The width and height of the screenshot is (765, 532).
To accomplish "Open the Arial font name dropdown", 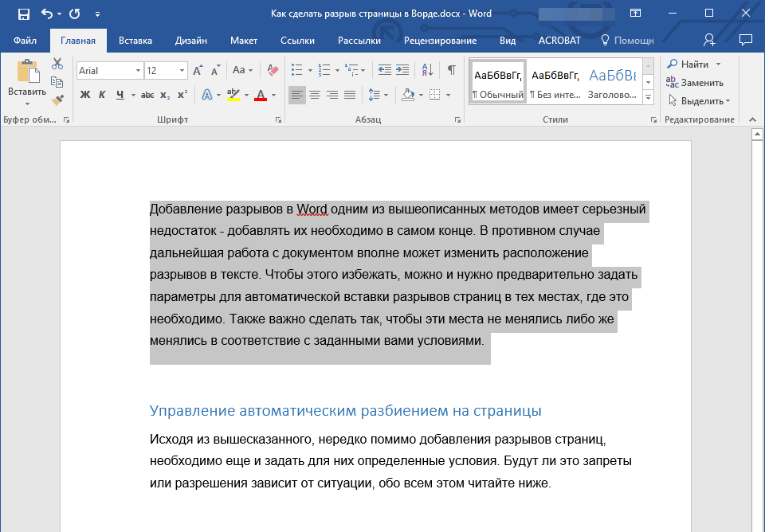I will 138,71.
